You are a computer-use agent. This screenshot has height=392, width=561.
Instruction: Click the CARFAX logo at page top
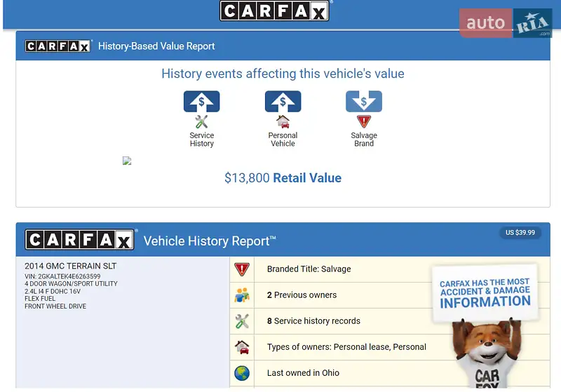coord(274,11)
